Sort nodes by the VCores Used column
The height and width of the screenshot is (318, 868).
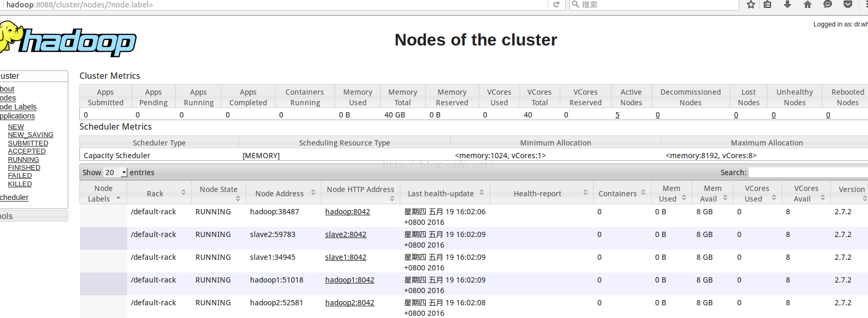[757, 193]
